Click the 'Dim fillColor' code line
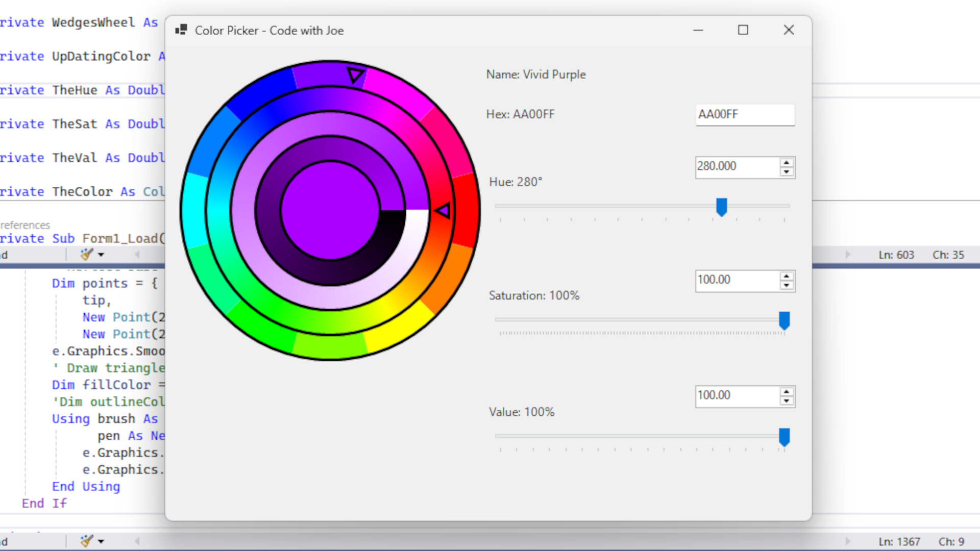The height and width of the screenshot is (551, 980). coord(108,385)
